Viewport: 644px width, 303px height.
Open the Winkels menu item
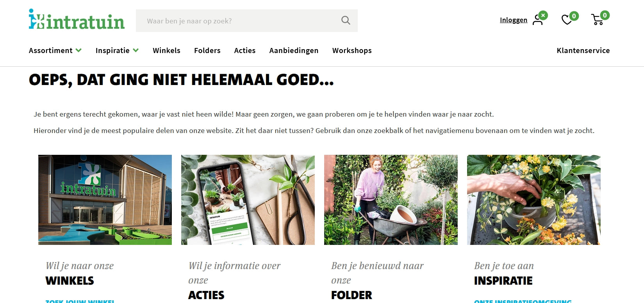(x=166, y=50)
